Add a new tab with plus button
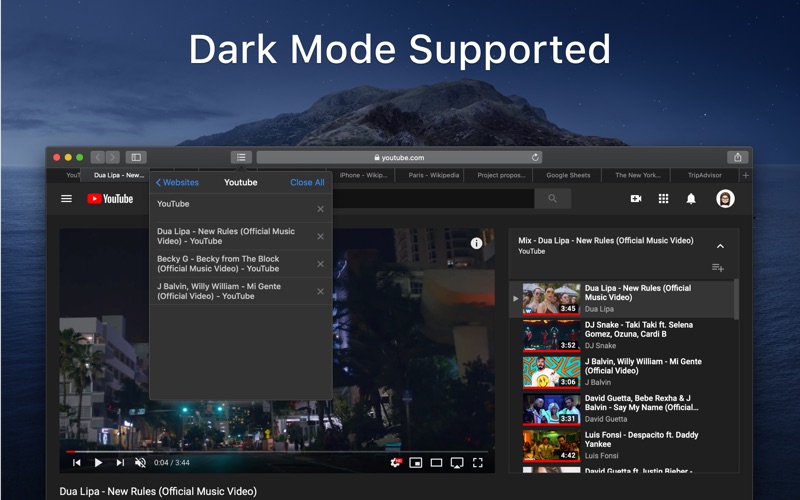This screenshot has height=500, width=800. tap(745, 175)
